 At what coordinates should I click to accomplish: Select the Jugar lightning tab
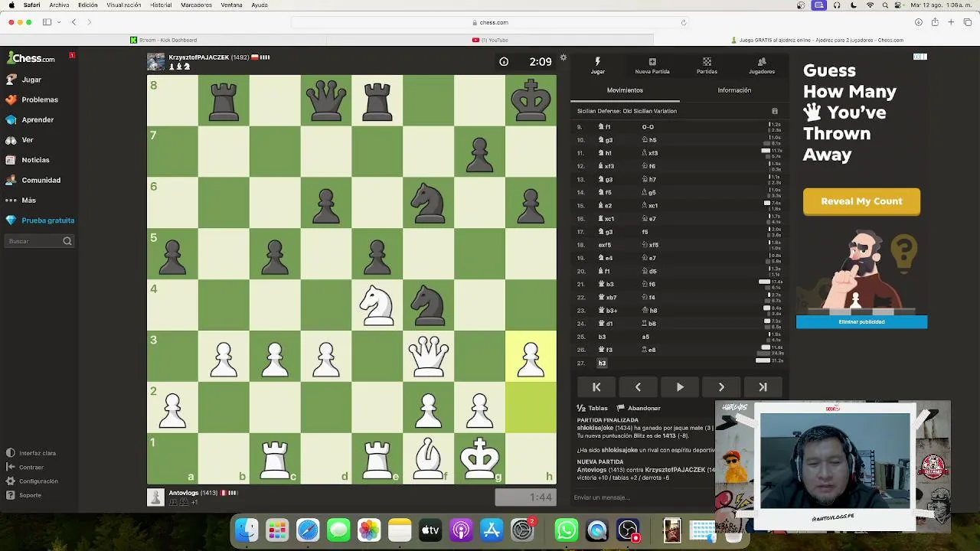click(598, 66)
